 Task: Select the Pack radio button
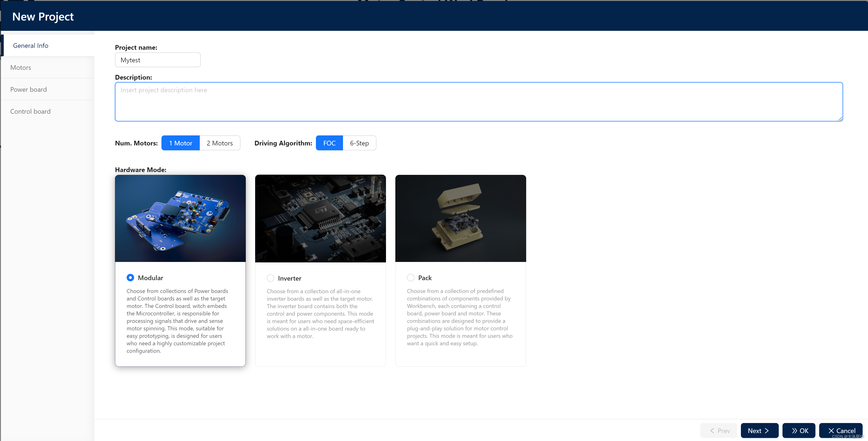(411, 278)
